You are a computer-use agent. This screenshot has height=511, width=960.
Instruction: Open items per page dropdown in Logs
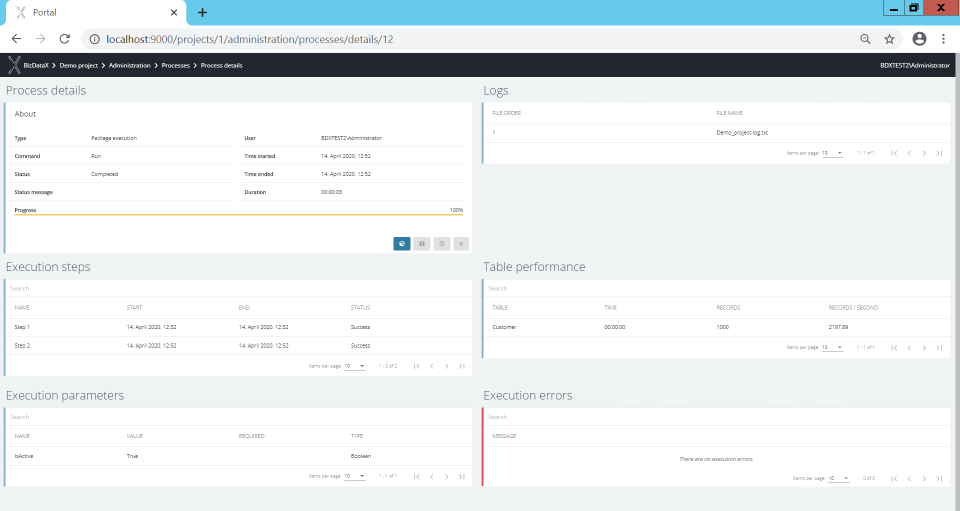(x=832, y=153)
